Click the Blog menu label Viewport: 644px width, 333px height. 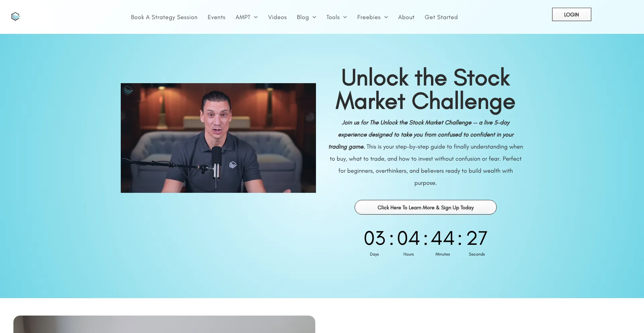[x=303, y=17]
